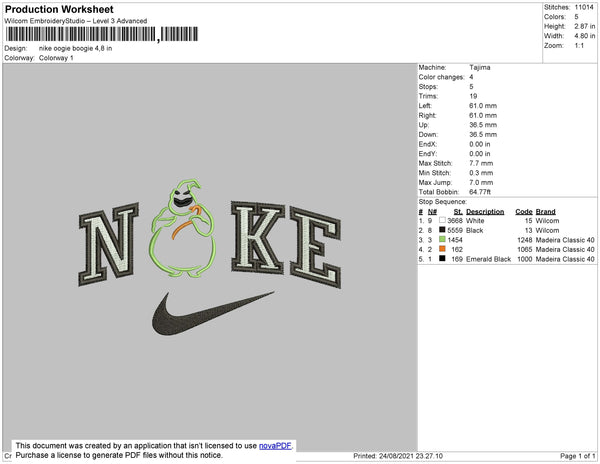
Task: Click the Min Stitch value 0.3 mm
Action: tap(481, 173)
